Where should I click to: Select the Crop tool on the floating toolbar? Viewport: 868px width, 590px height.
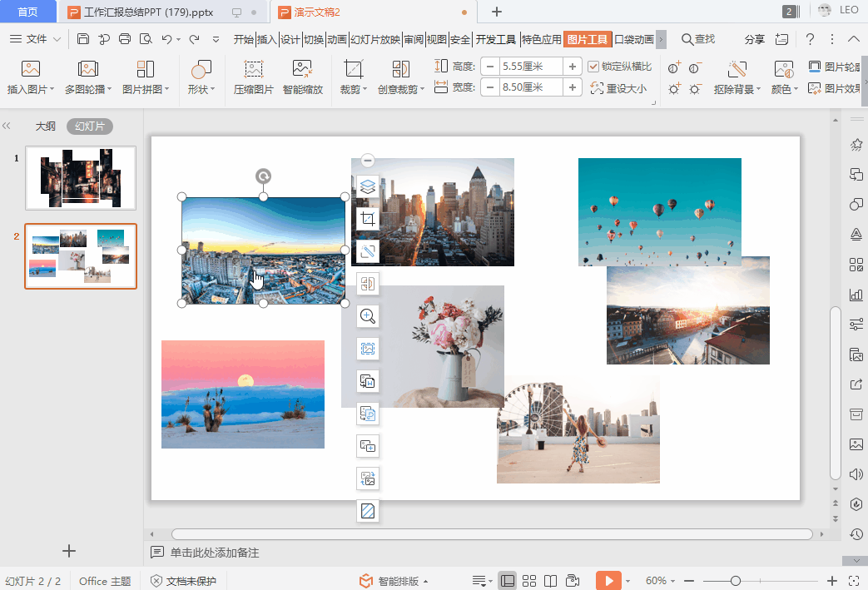click(367, 220)
